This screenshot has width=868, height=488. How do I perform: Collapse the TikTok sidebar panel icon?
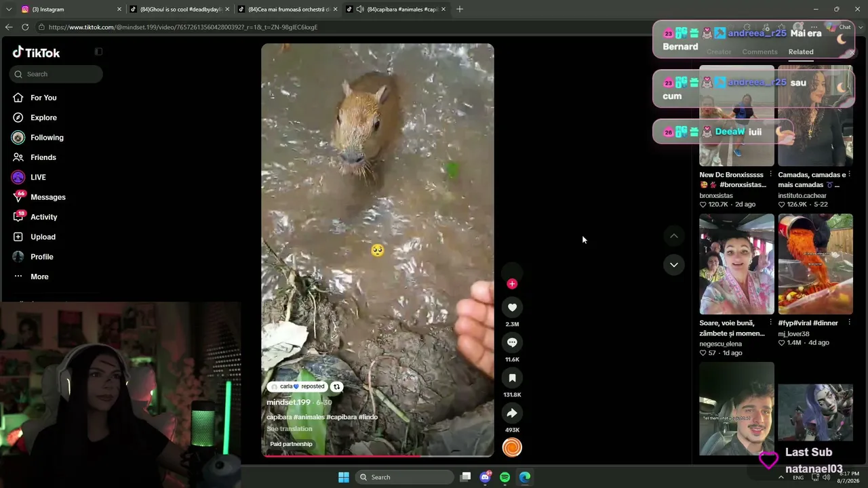pos(98,52)
